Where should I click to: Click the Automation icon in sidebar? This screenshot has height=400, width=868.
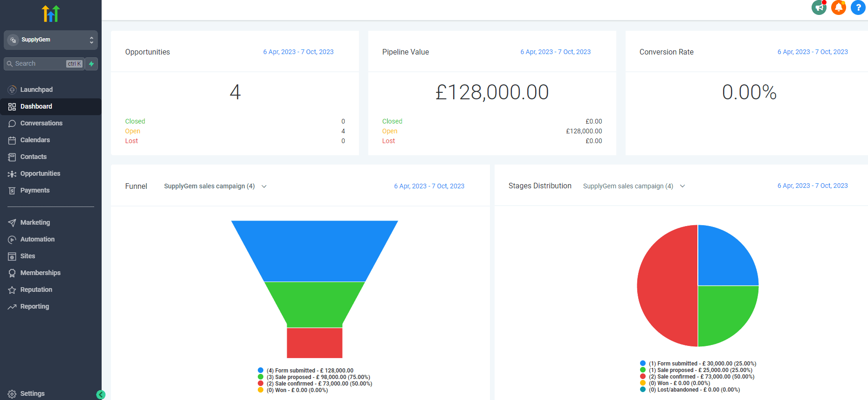tap(12, 240)
